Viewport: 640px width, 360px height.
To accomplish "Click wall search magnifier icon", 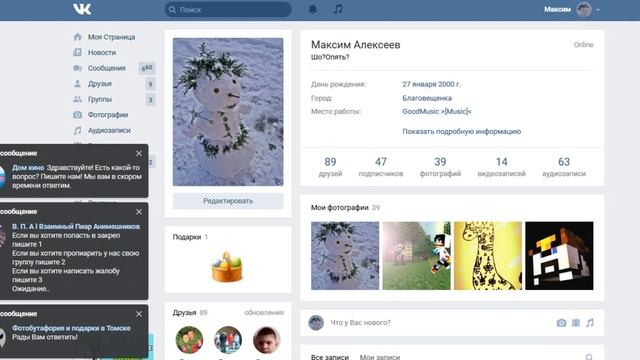I will pyautogui.click(x=589, y=357).
